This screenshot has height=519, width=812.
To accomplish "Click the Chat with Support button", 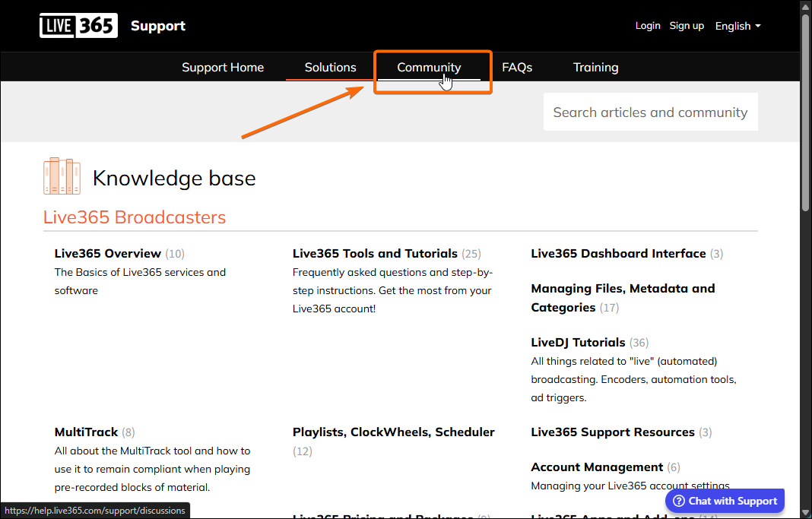I will pos(725,501).
